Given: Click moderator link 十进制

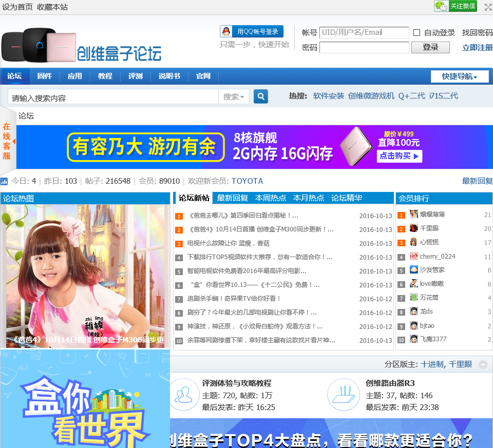Looking at the screenshot, I should 432,364.
